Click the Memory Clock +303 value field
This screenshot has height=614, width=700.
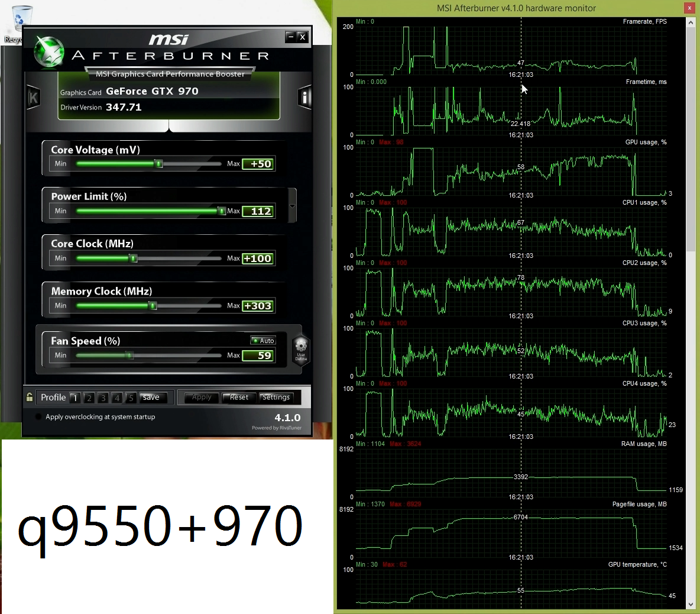pyautogui.click(x=258, y=306)
